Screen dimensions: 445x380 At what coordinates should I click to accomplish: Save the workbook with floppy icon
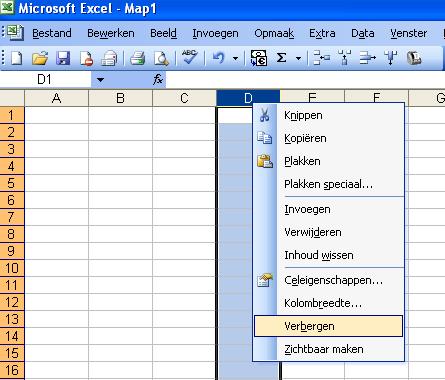click(63, 59)
